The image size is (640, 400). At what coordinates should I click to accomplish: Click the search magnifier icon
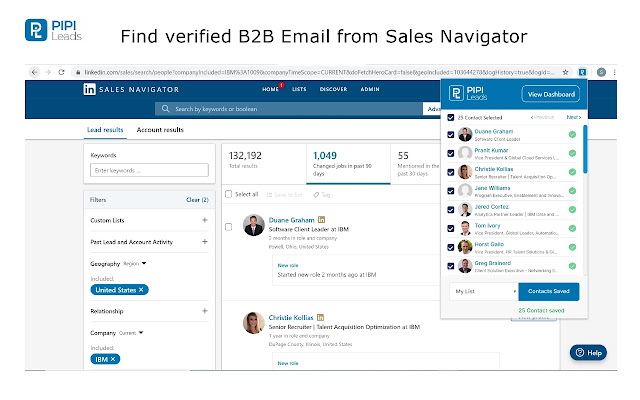(165, 109)
